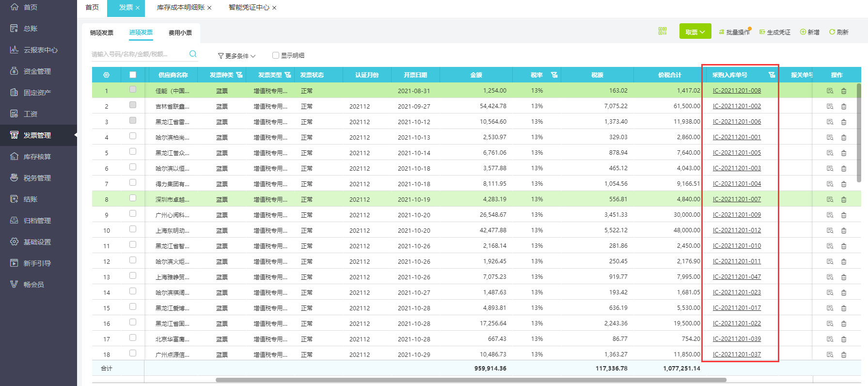Viewport: 868px width, 386px height.
Task: Close the 库存成本明细账 tab
Action: coord(209,8)
